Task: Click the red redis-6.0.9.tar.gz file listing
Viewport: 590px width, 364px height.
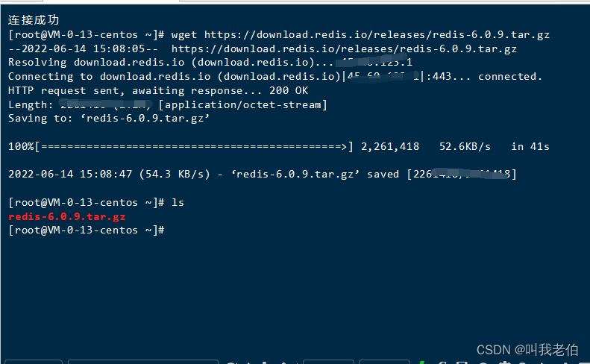Action: tap(67, 216)
